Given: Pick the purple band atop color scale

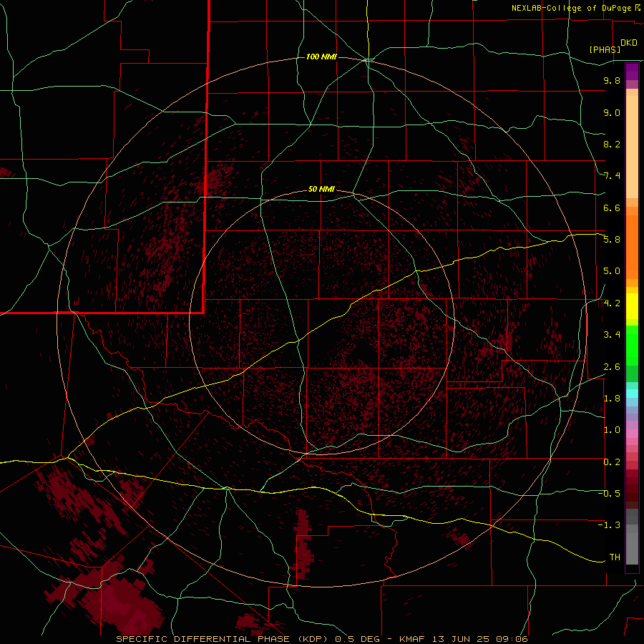Looking at the screenshot, I should pos(632,72).
